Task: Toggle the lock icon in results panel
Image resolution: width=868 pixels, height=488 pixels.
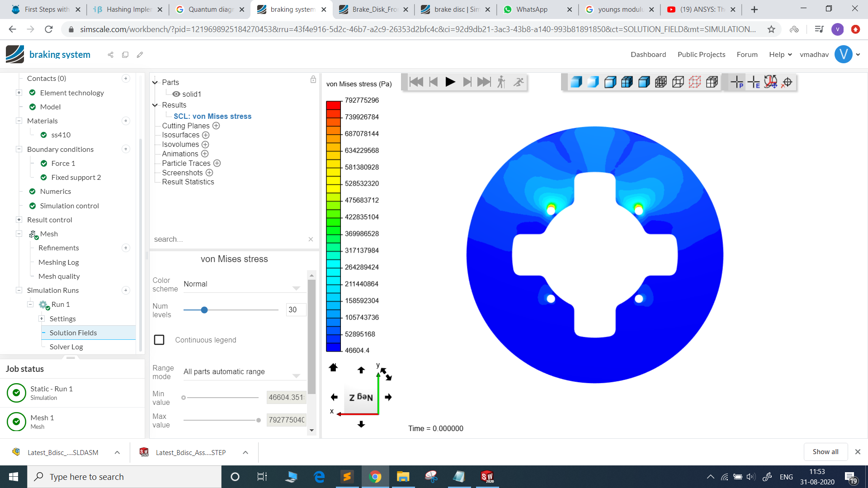Action: [313, 80]
